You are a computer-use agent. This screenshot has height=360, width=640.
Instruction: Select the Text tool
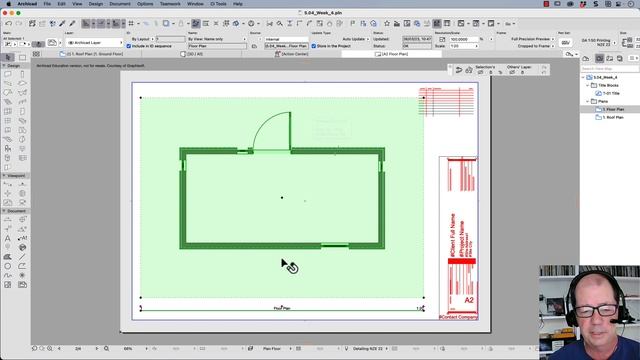tap(8, 238)
